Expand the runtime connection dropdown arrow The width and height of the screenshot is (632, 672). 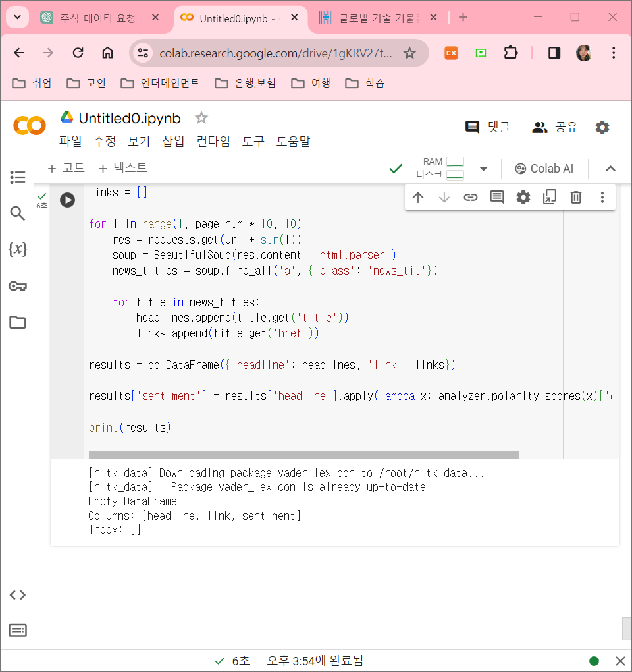pyautogui.click(x=483, y=169)
